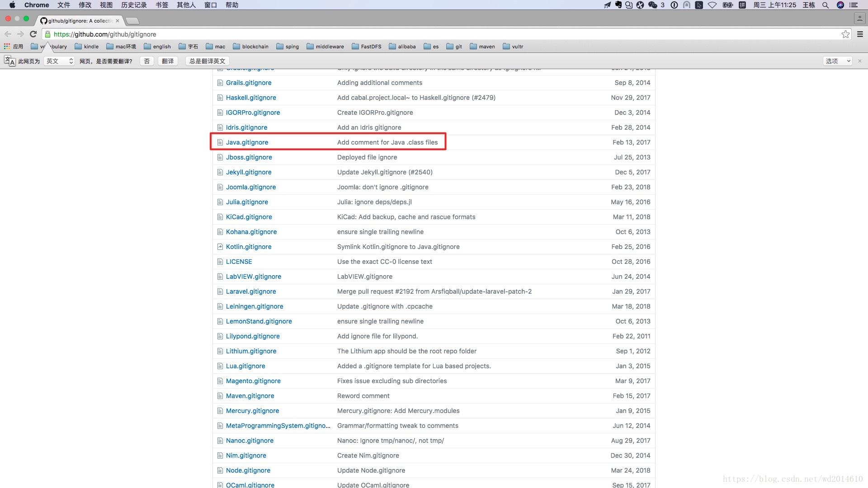Click the Apple menu logo
Viewport: 868px width, 488px height.
click(12, 5)
